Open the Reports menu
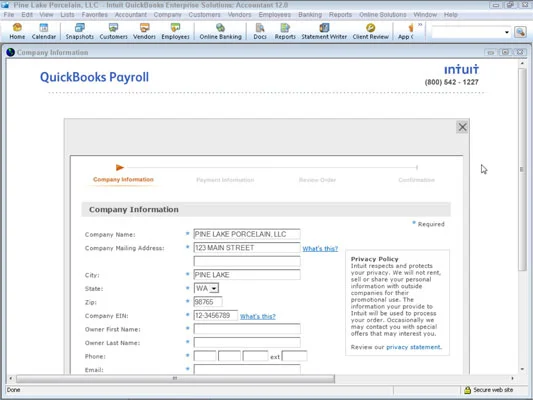This screenshot has width=533, height=400. pos(340,15)
